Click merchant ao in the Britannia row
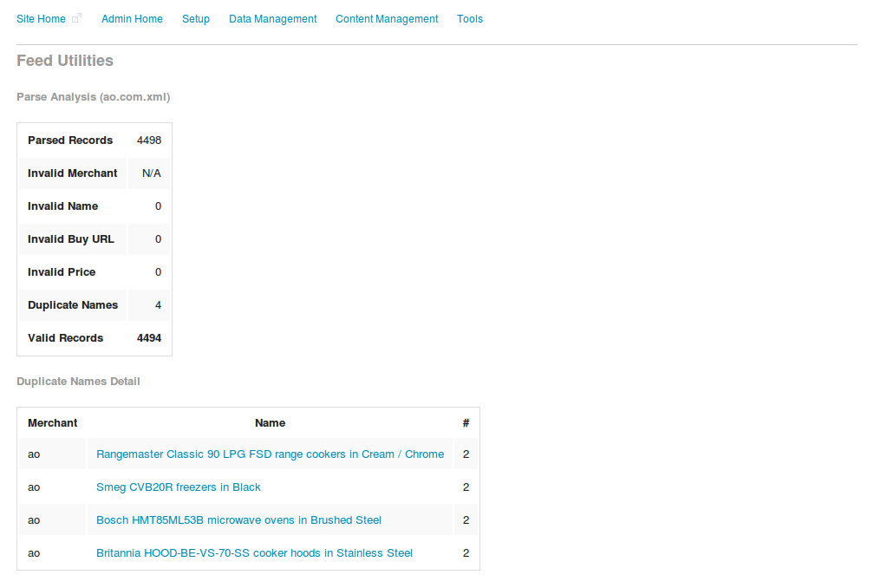 tap(34, 553)
